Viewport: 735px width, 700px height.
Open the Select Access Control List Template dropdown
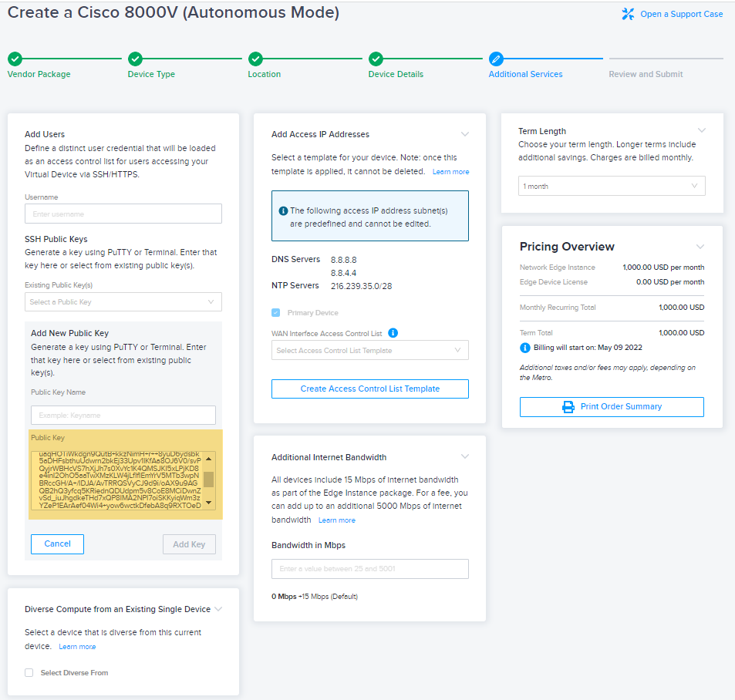point(370,350)
